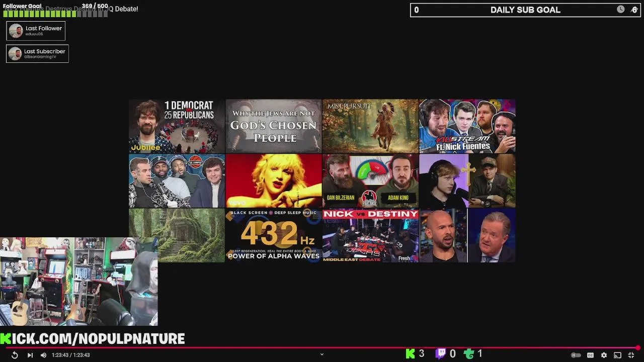Skip to the next video
The height and width of the screenshot is (362, 644).
pyautogui.click(x=30, y=355)
